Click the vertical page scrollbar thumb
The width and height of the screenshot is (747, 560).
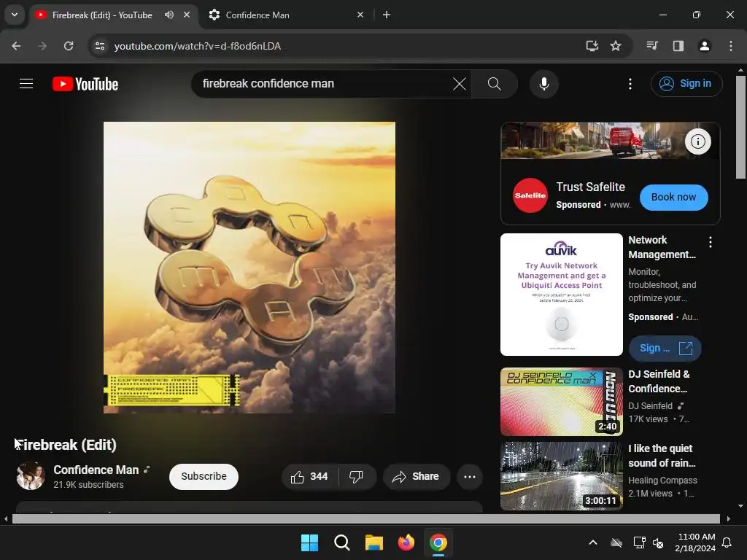[740, 127]
